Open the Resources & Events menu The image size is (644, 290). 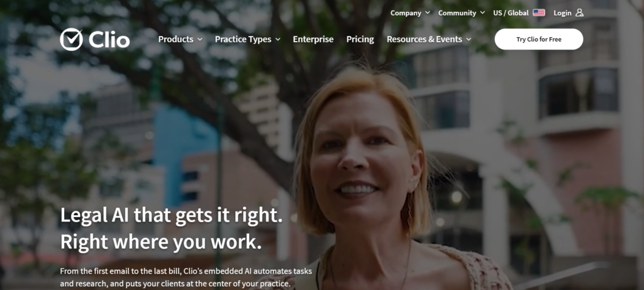[425, 40]
